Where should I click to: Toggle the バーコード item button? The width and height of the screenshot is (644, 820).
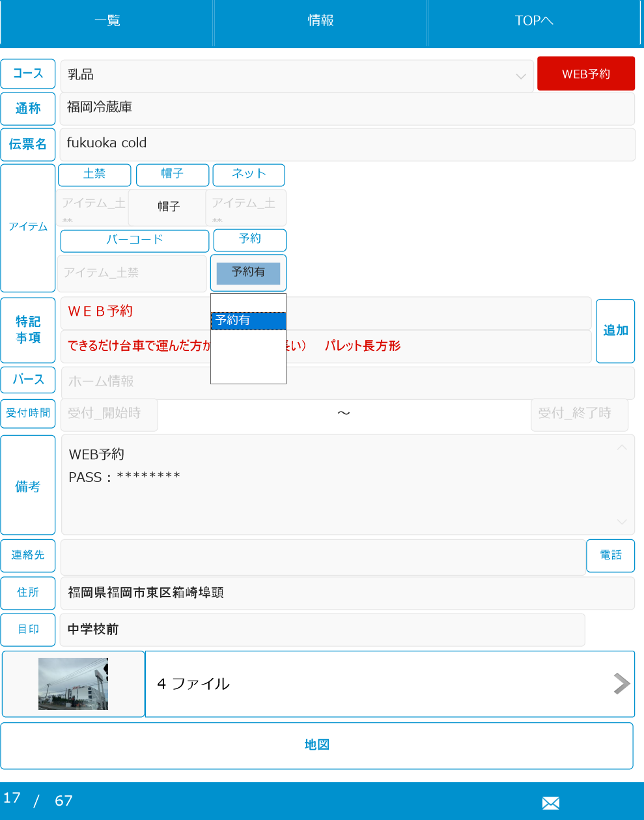click(135, 240)
